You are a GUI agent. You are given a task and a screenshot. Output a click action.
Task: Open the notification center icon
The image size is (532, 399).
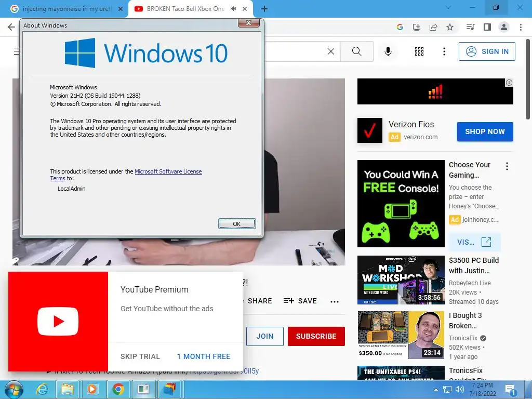click(510, 390)
